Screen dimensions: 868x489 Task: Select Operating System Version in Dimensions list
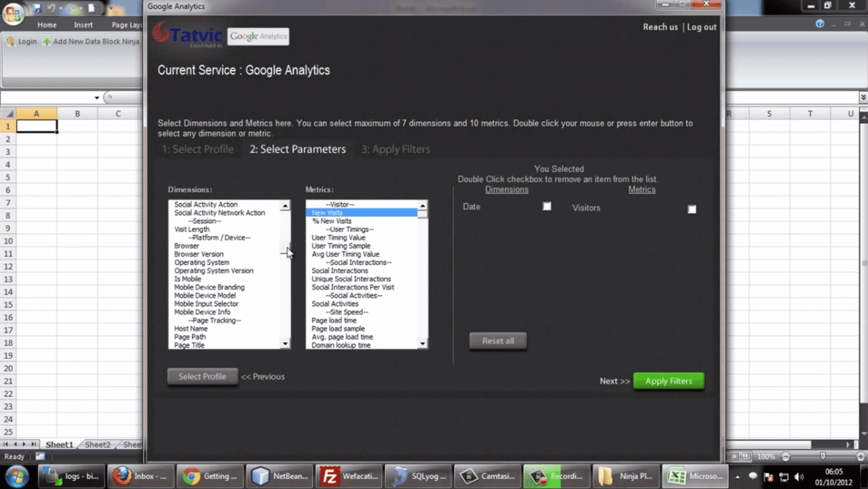pos(214,271)
